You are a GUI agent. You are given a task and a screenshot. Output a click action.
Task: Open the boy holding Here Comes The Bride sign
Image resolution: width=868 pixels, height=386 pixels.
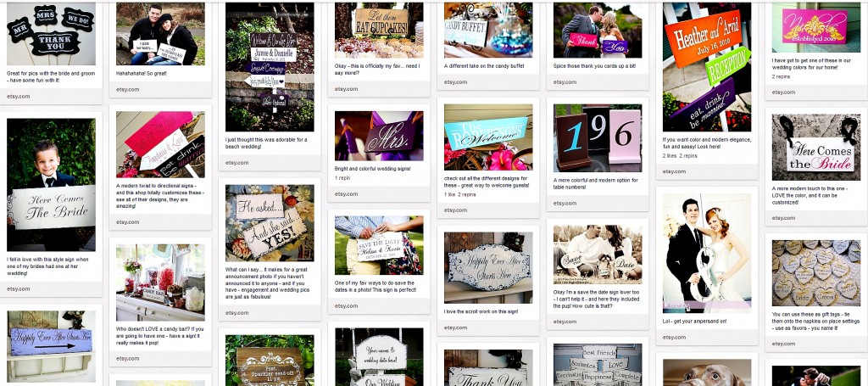[x=51, y=184]
